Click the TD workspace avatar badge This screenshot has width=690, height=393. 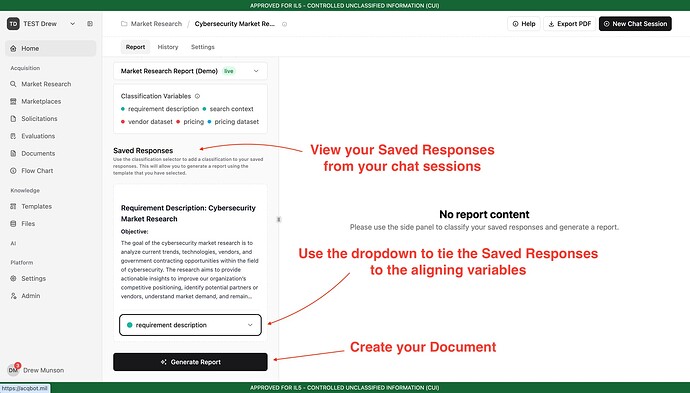coord(13,24)
